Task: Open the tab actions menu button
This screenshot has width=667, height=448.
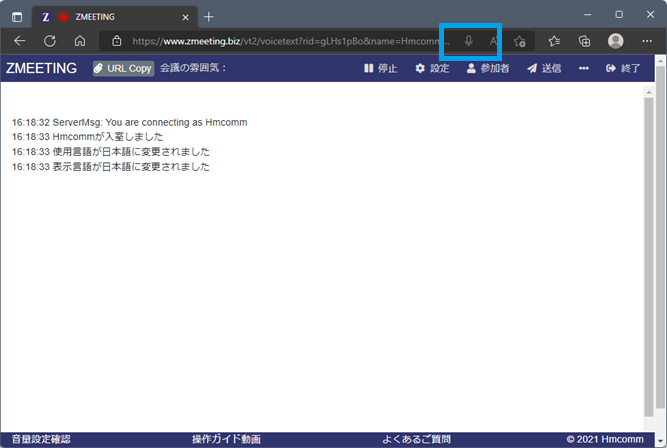Action: click(x=17, y=16)
